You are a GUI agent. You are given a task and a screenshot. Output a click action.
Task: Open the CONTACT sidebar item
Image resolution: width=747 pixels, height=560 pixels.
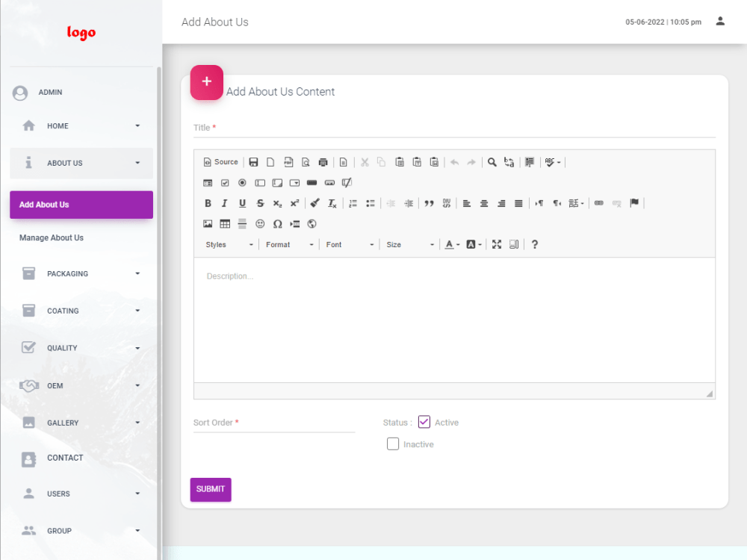point(81,458)
